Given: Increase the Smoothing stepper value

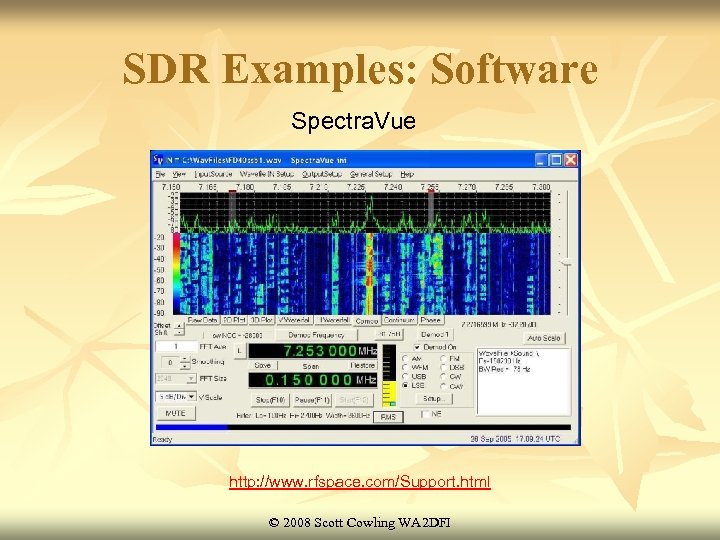Looking at the screenshot, I should click(x=185, y=359).
